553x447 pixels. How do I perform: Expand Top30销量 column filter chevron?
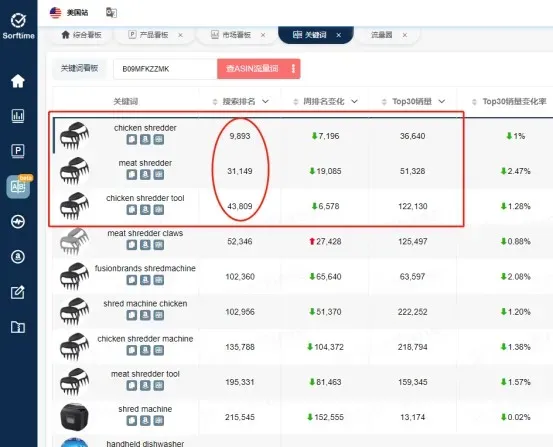442,102
